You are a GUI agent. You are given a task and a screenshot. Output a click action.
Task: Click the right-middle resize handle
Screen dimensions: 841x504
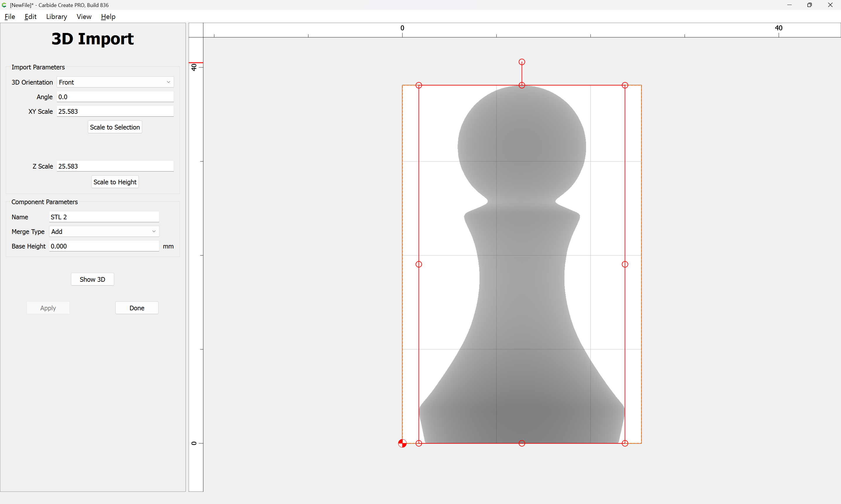[624, 264]
